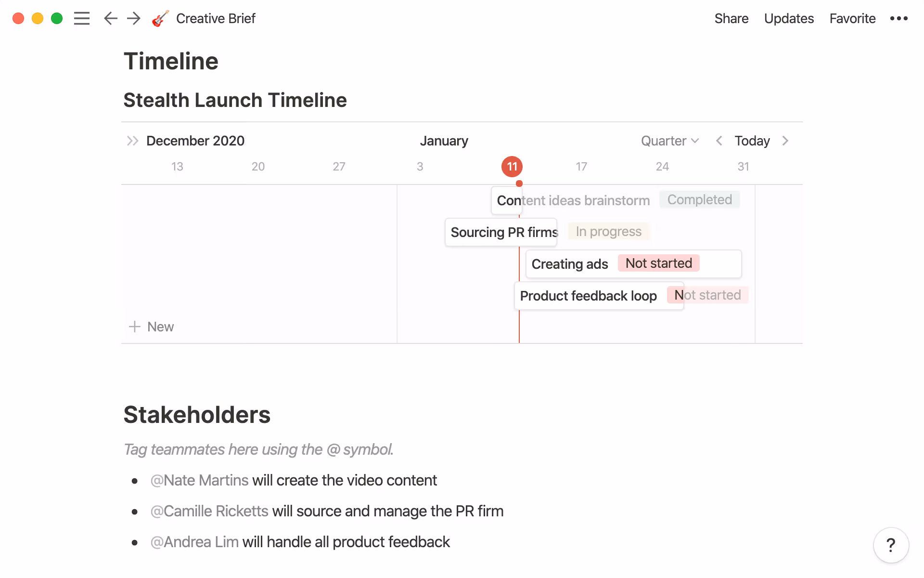This screenshot has width=924, height=578.
Task: Expand the timeline with the double chevron
Action: click(x=132, y=141)
